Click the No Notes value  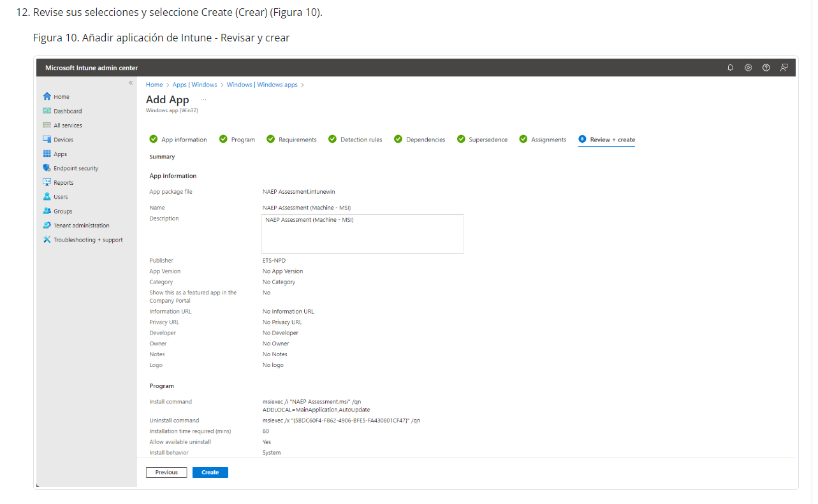(275, 354)
